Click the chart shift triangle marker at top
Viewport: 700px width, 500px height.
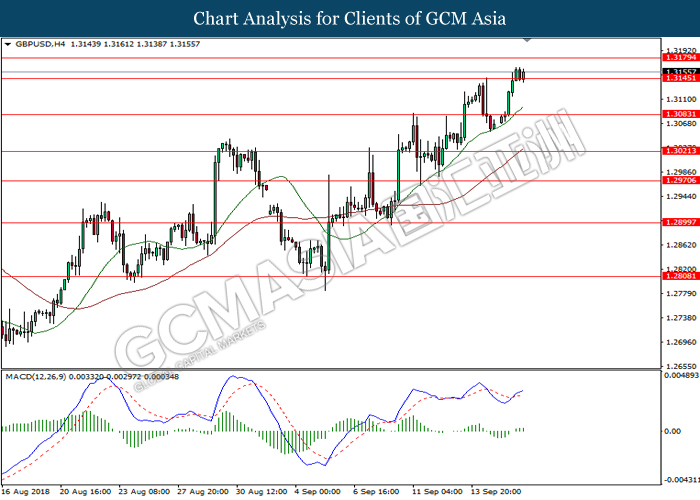pyautogui.click(x=527, y=40)
